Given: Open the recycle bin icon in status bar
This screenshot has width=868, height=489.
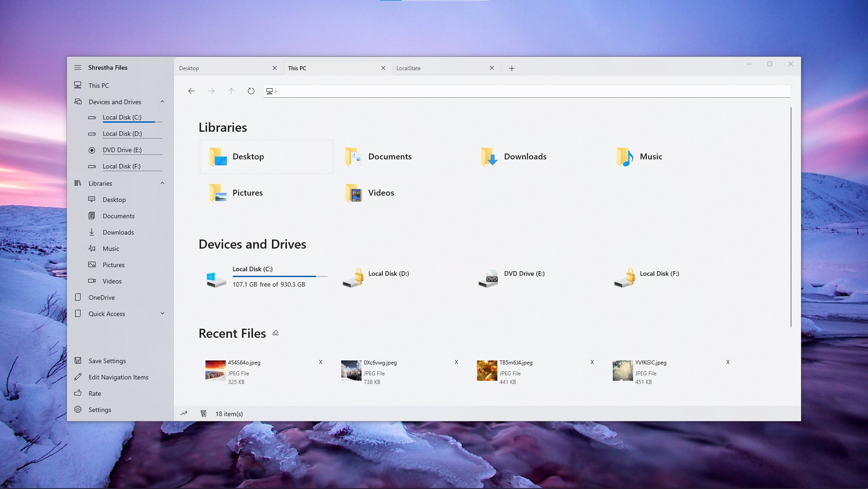Looking at the screenshot, I should point(204,413).
